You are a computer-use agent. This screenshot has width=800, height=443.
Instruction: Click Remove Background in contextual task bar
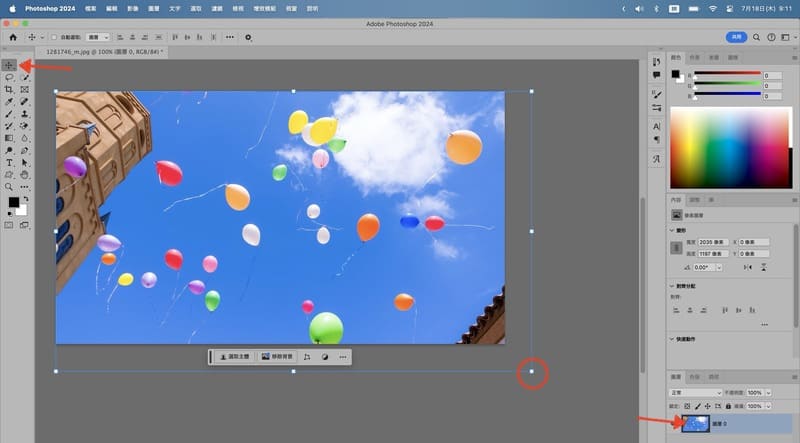(x=277, y=357)
